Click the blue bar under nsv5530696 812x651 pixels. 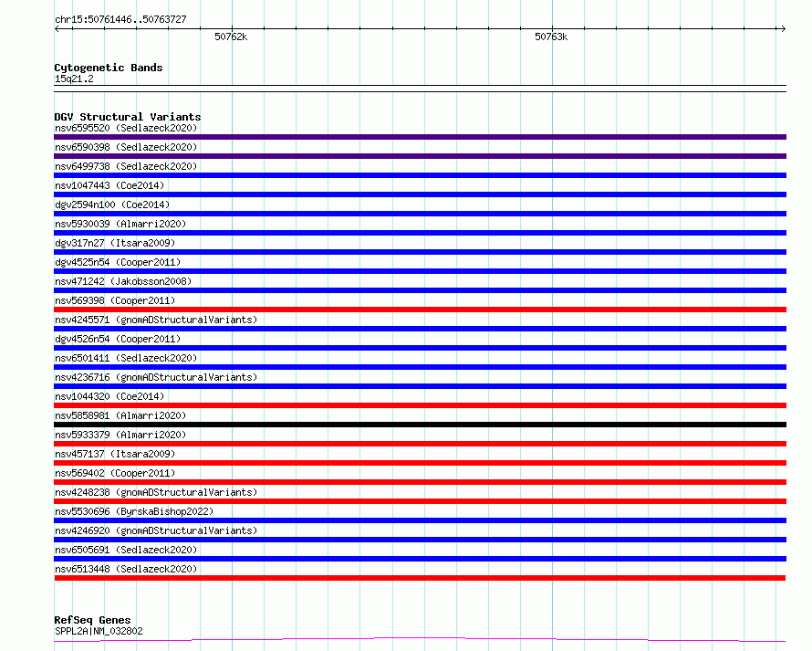point(420,520)
